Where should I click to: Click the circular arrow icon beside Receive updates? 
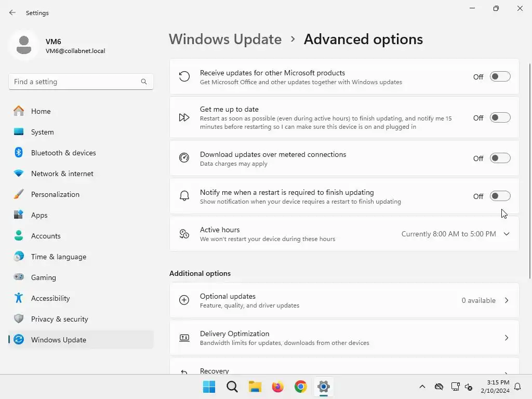pos(184,76)
